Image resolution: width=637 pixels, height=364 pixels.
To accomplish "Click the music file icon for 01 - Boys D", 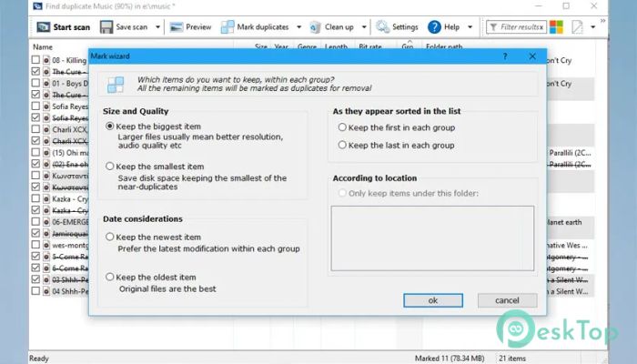I will click(x=46, y=84).
